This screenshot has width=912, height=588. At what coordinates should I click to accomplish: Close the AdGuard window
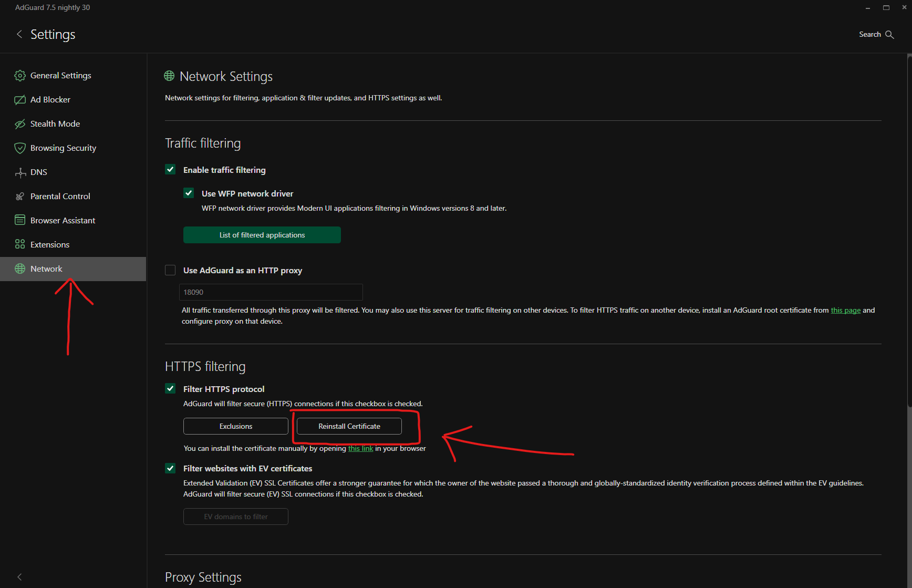[x=904, y=8]
